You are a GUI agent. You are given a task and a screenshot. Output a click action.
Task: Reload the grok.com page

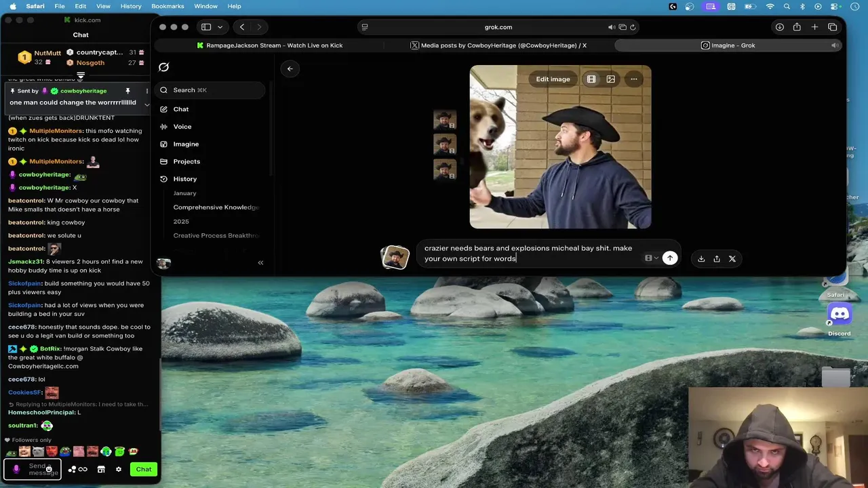tap(633, 27)
